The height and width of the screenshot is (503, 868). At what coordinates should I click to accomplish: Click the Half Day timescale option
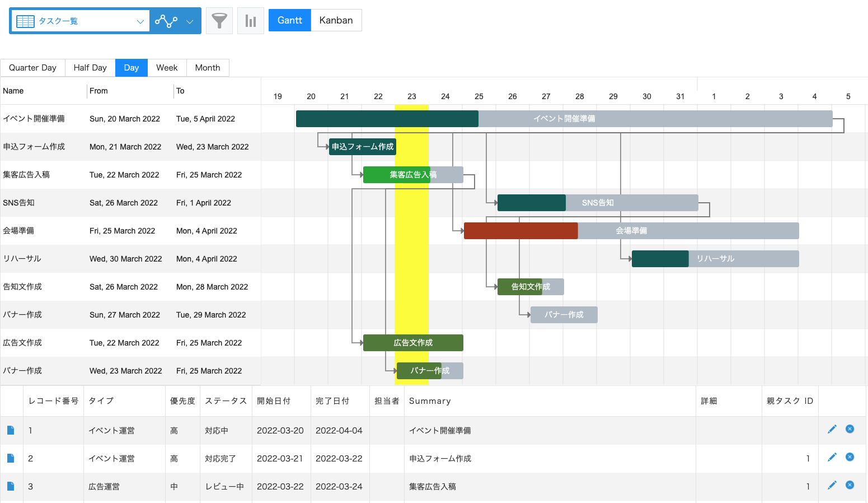[90, 67]
